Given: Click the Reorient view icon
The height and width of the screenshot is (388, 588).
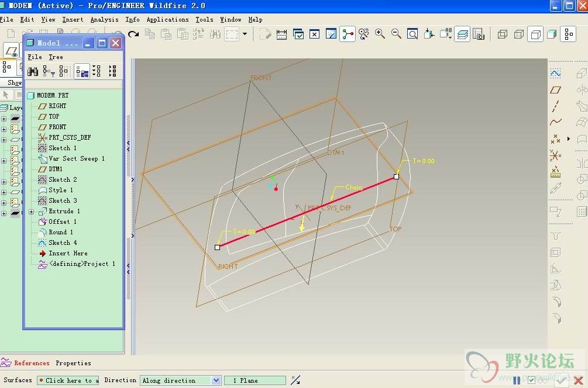Looking at the screenshot, I should point(429,34).
